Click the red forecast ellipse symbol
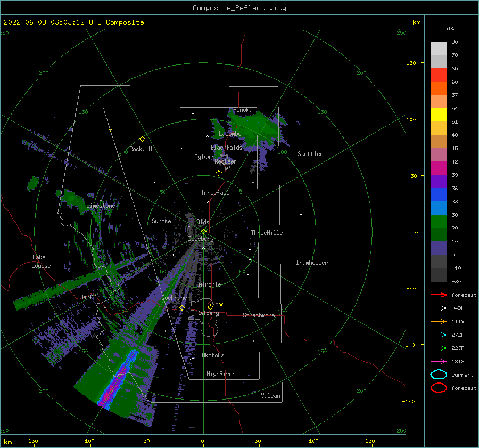The image size is (479, 448). coord(439,388)
